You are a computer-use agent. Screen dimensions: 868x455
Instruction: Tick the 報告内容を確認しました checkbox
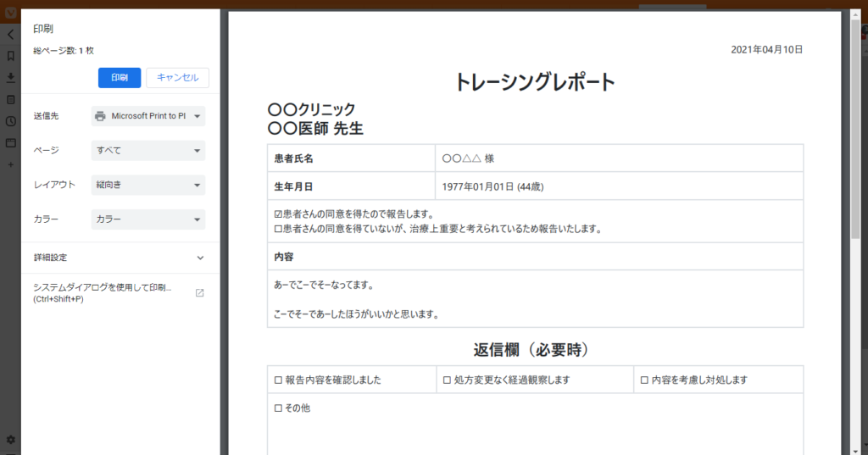click(278, 380)
